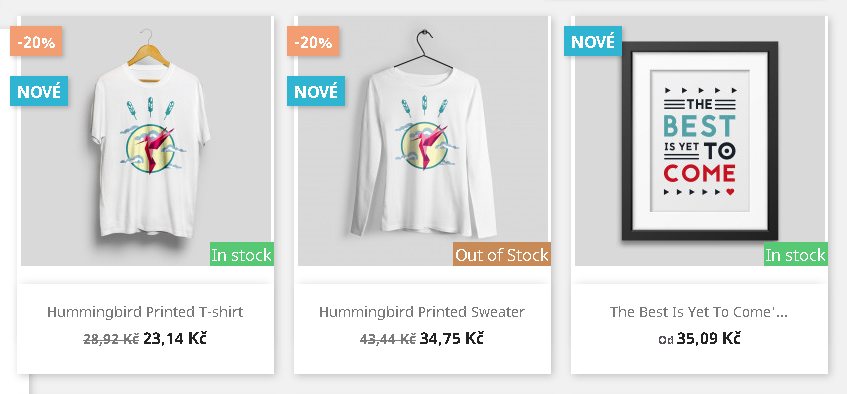Click the hummingbird print on the sweater
The width and height of the screenshot is (847, 394).
(426, 145)
